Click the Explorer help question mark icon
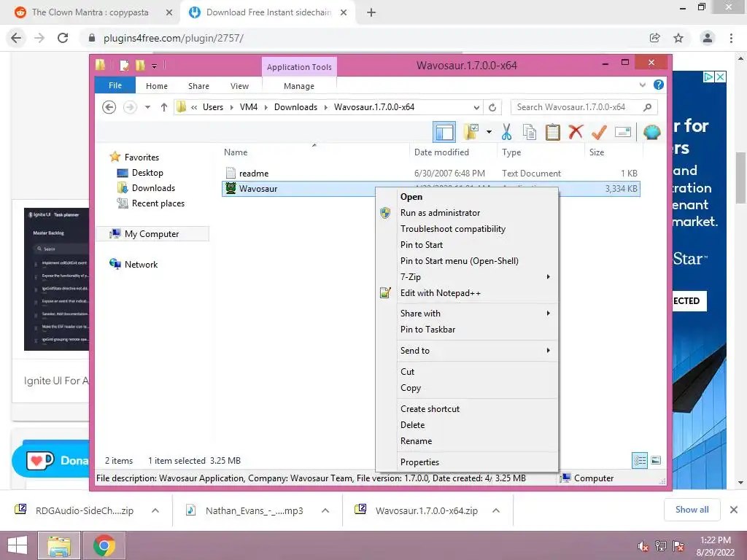The width and height of the screenshot is (747, 560). pyautogui.click(x=659, y=85)
